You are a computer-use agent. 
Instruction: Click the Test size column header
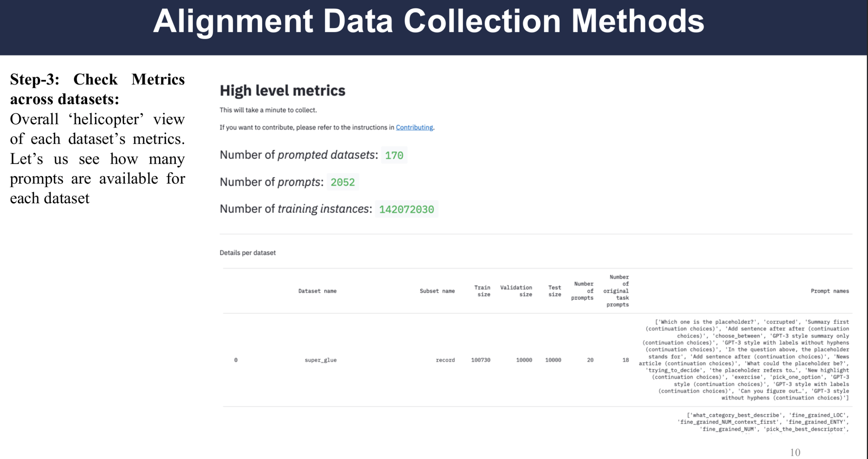[554, 291]
